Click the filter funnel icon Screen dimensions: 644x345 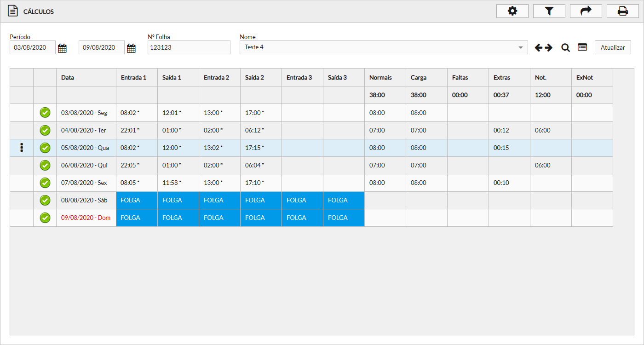pyautogui.click(x=549, y=11)
